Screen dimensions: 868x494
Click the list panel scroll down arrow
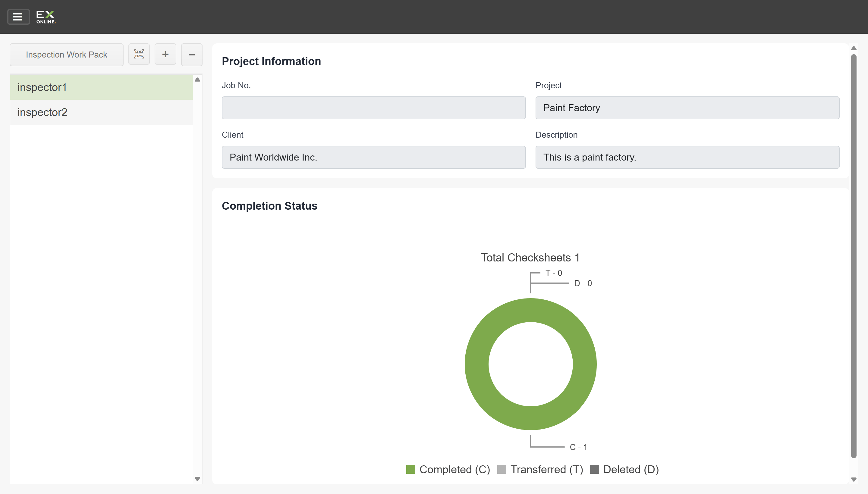point(197,479)
